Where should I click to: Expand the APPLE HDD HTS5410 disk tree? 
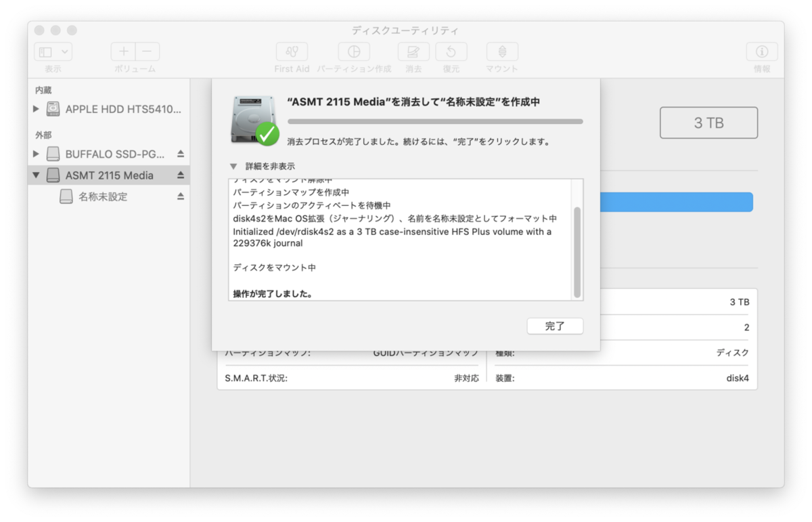(x=36, y=108)
